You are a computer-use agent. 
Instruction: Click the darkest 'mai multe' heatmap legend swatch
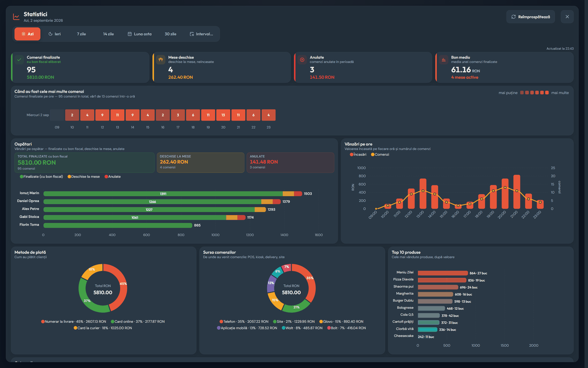[x=547, y=93]
